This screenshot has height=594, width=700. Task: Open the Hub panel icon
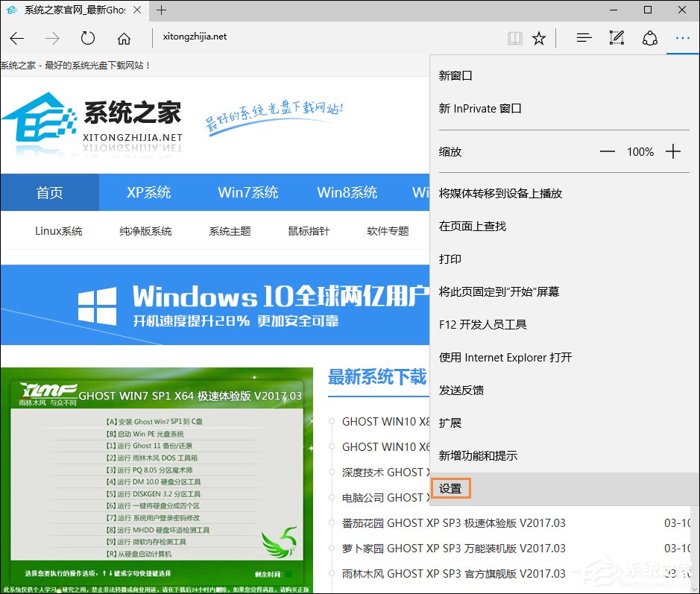584,38
